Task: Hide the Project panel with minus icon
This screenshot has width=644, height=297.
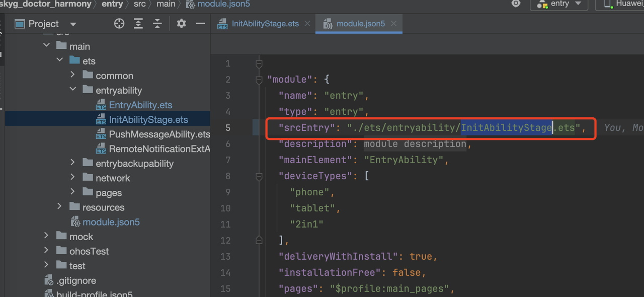Action: (200, 24)
